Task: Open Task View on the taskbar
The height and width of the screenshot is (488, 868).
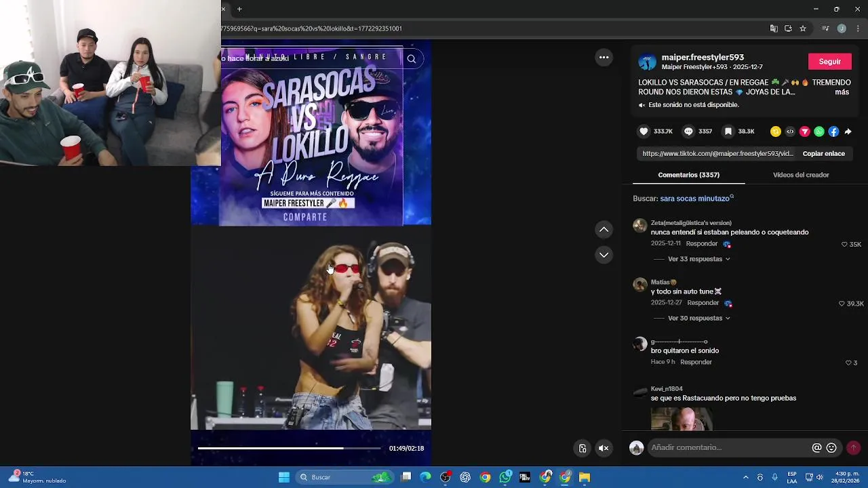Action: point(406,477)
